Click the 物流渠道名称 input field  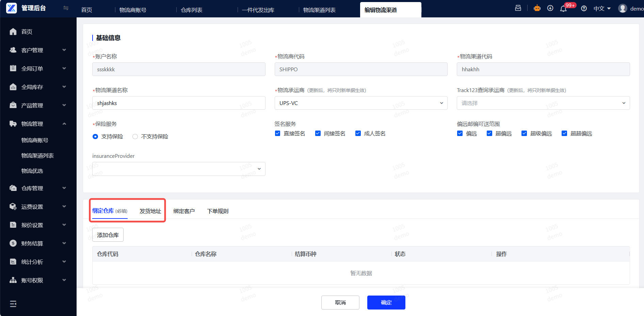179,103
